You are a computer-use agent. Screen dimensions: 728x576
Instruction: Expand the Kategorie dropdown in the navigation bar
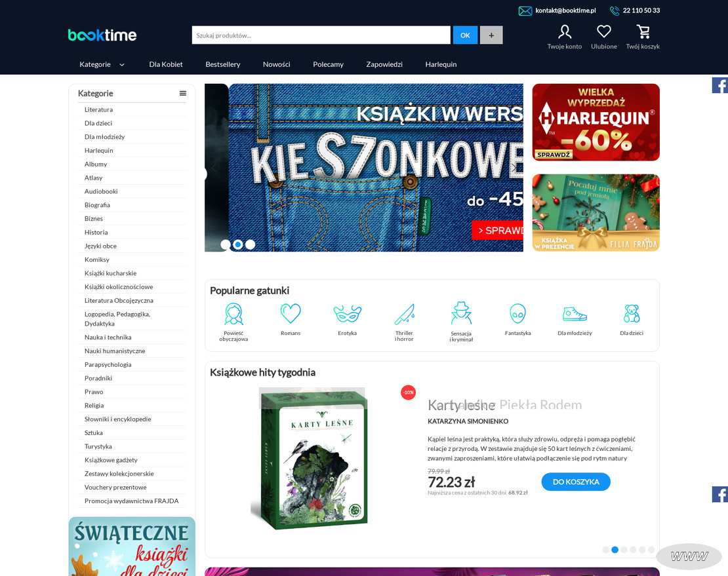tap(102, 64)
